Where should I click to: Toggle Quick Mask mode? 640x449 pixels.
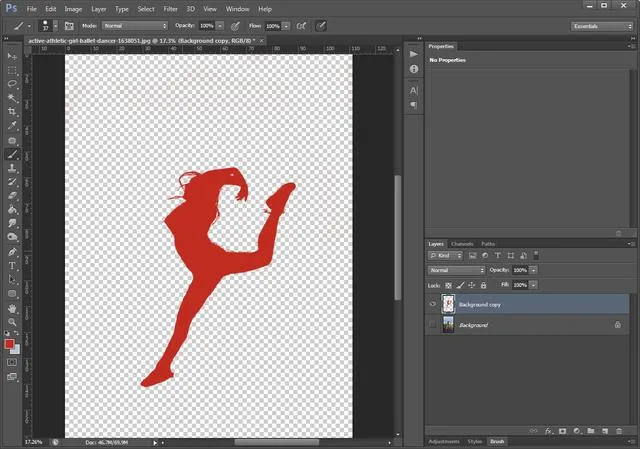(x=12, y=362)
